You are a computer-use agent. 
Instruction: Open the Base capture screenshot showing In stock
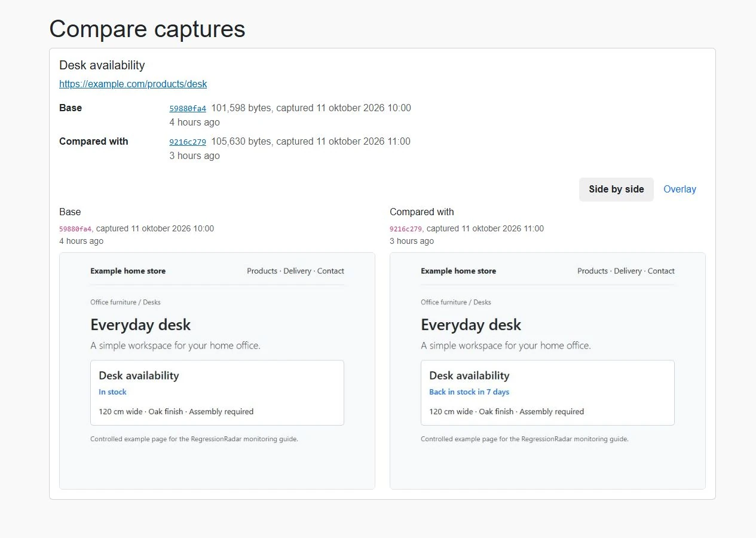click(x=217, y=371)
